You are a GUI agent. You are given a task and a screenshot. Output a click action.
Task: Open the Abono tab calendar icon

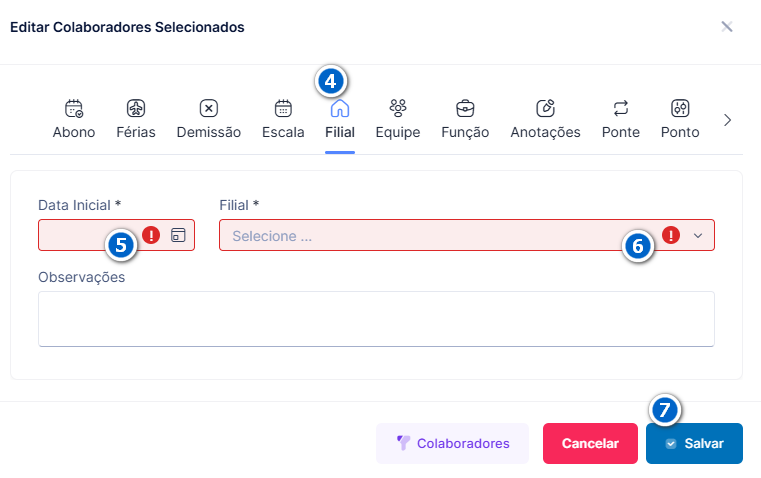pos(74,108)
